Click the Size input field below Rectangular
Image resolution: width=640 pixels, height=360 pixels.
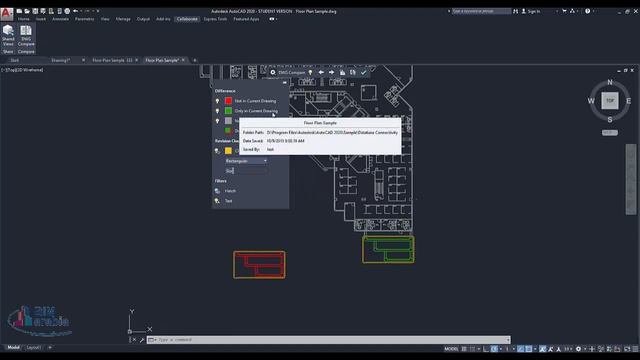246,171
